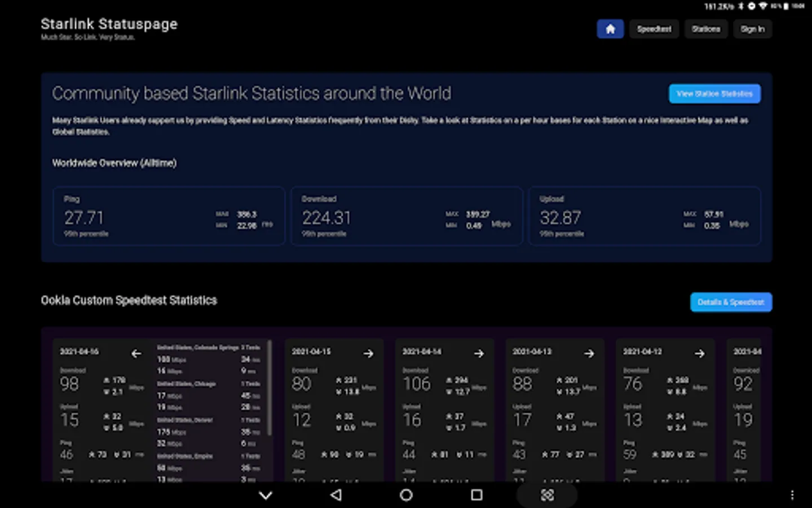Click download value 80 in 2021-04-15 card
812x508 pixels.
302,384
